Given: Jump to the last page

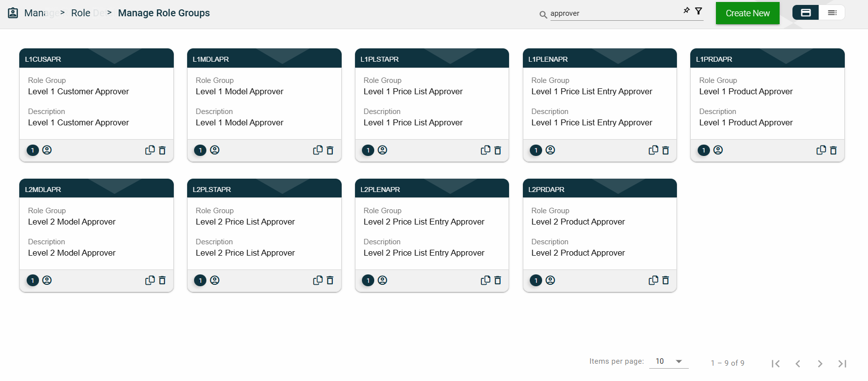Looking at the screenshot, I should 842,364.
